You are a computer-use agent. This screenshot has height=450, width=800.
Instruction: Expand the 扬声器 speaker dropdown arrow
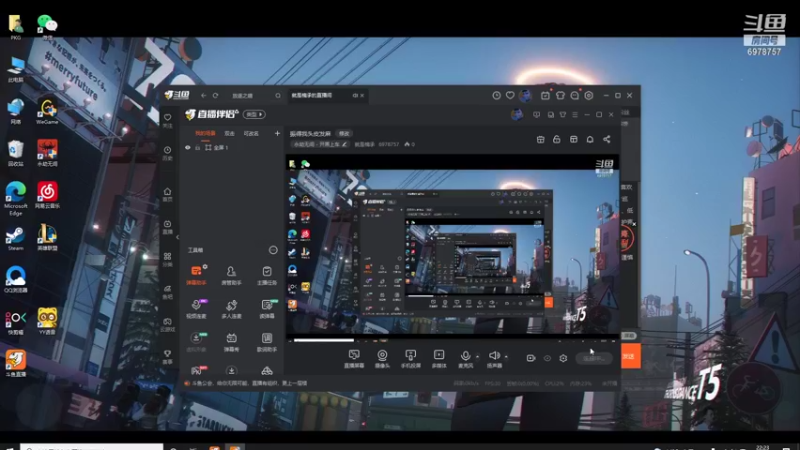click(x=506, y=356)
